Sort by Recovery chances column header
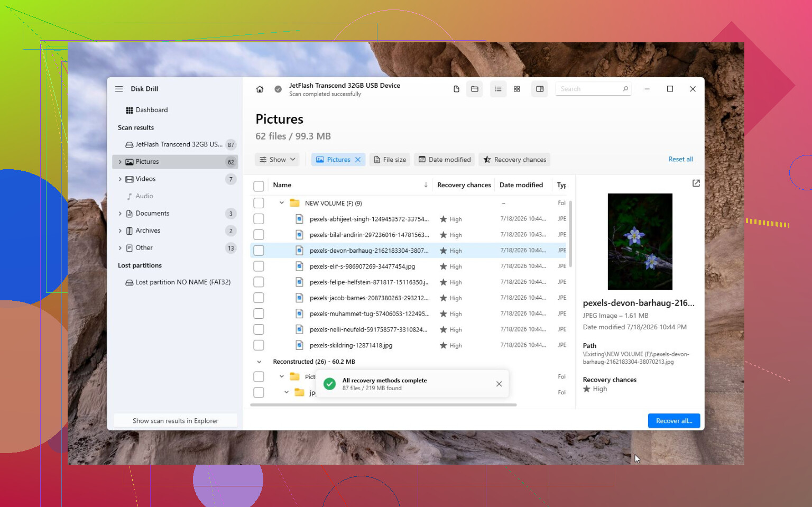 464,185
